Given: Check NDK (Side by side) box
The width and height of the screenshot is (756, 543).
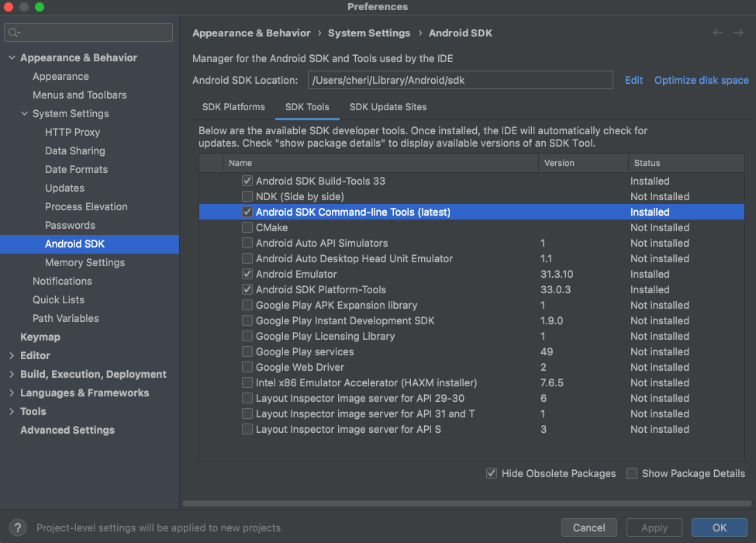Looking at the screenshot, I should pos(247,196).
